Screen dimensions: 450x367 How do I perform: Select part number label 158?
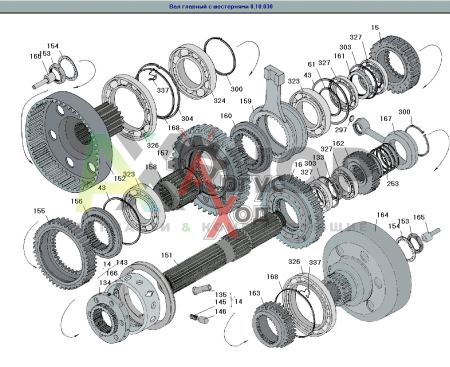coord(151,166)
